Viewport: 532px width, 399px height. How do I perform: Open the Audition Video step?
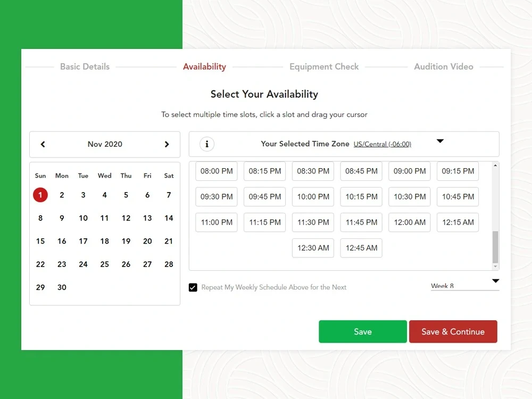click(x=444, y=66)
